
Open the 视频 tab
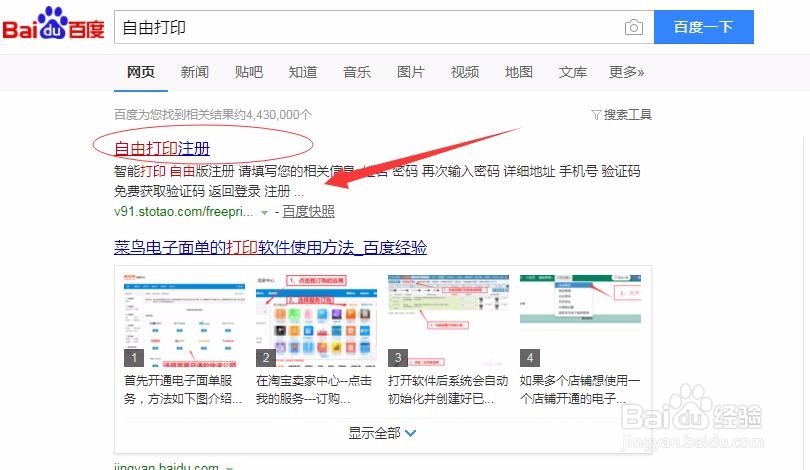[465, 72]
